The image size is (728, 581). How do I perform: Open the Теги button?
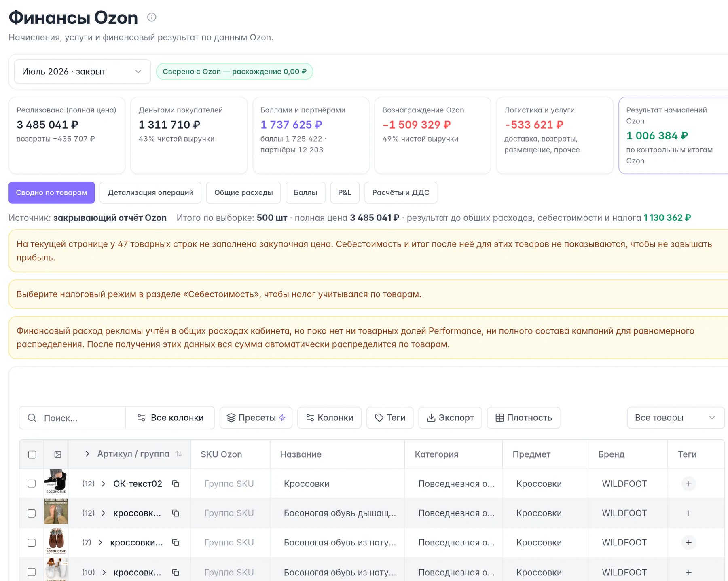pos(390,418)
